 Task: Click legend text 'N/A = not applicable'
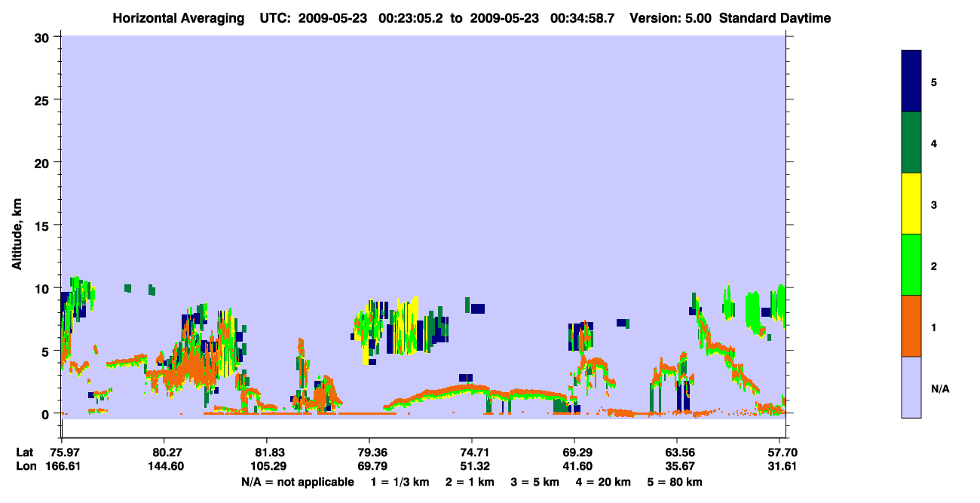(297, 482)
